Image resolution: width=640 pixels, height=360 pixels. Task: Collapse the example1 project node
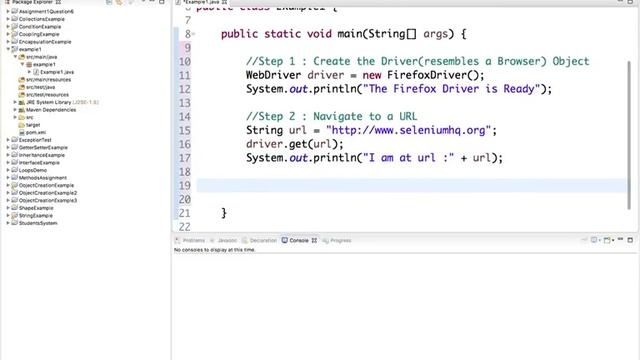(8, 49)
